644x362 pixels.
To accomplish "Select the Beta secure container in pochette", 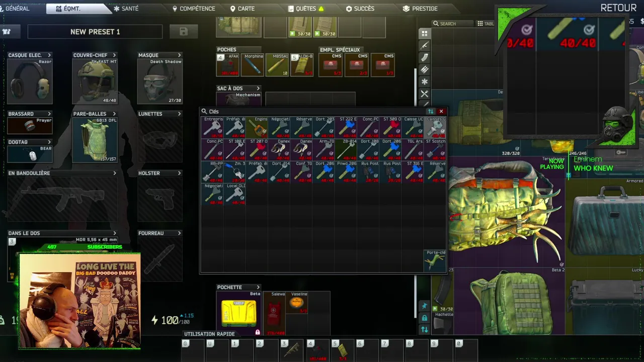I will coord(239,313).
